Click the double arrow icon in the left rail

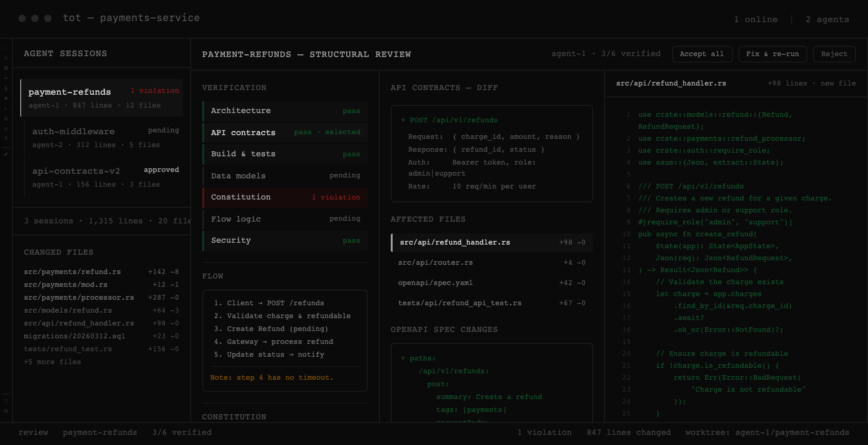point(6,78)
